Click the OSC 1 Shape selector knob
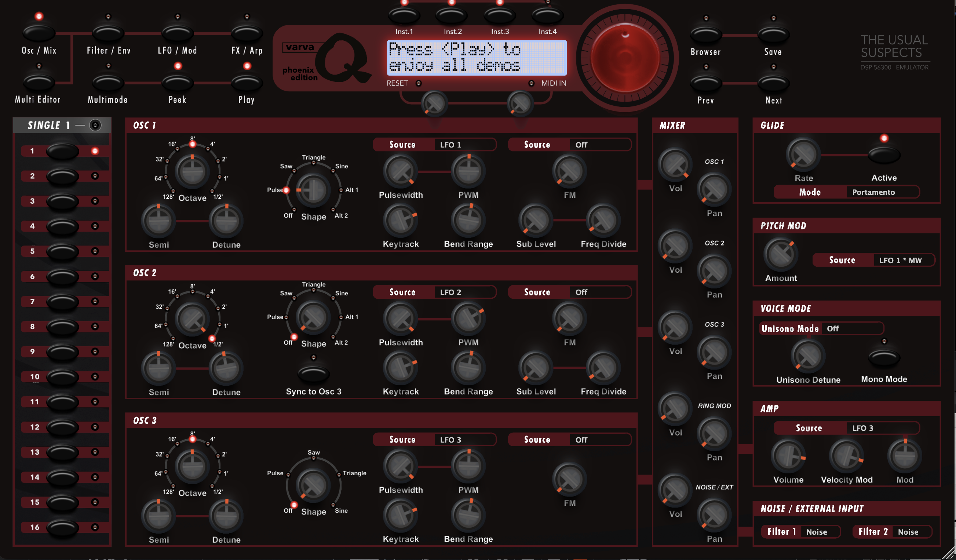Viewport: 956px width, 560px height. [x=313, y=190]
